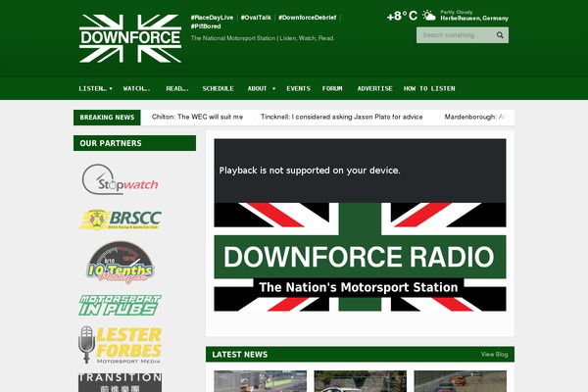This screenshot has height=392, width=588.
Task: Open the 10 Tenths Motorsport logo
Action: pyautogui.click(x=120, y=263)
